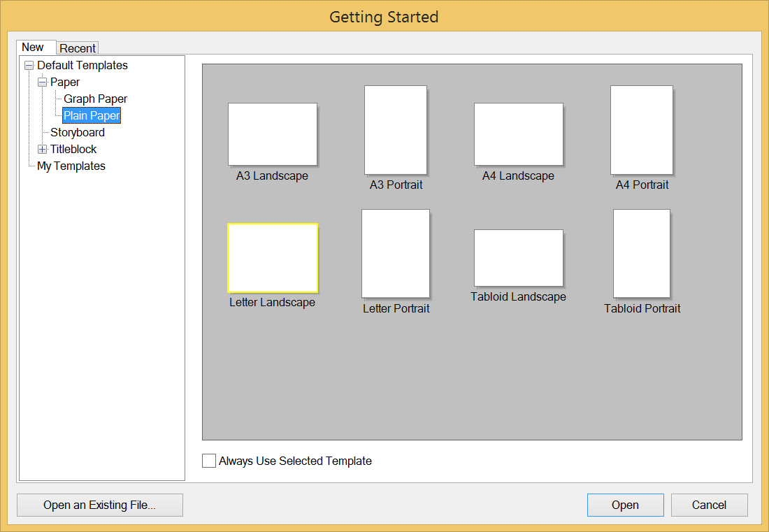Enable Always Use Selected Template checkbox

point(209,461)
